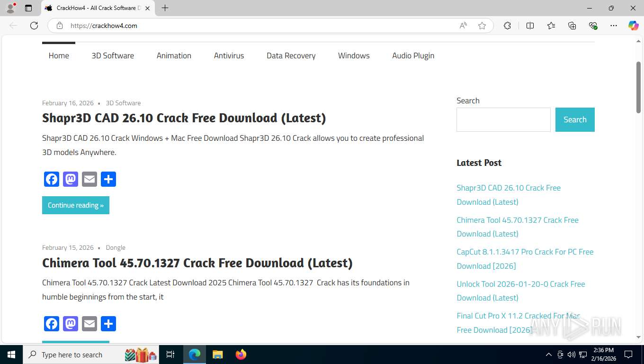Viewport: 644px width, 364px height.
Task: Activate Read aloud icon in address bar
Action: [x=463, y=26]
